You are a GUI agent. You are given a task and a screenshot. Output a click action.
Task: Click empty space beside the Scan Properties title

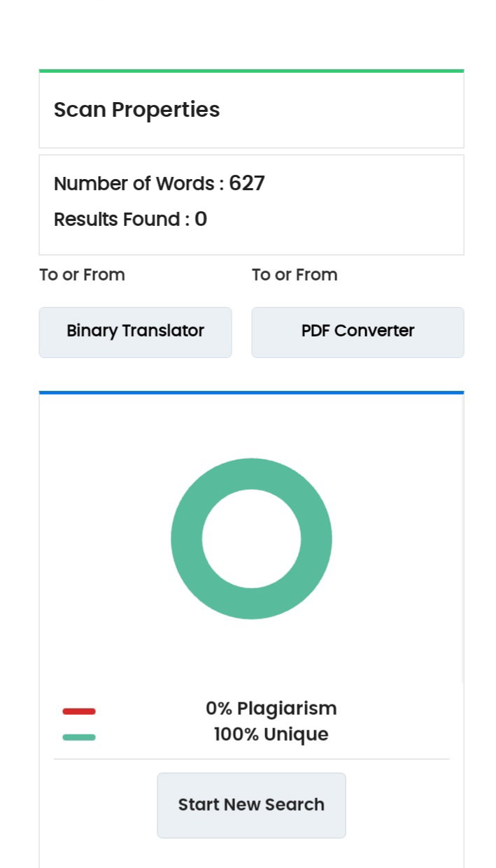point(343,110)
